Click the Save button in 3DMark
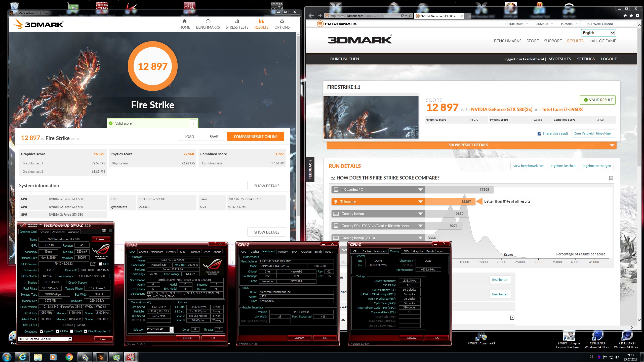This screenshot has width=644, height=362. coord(214,137)
